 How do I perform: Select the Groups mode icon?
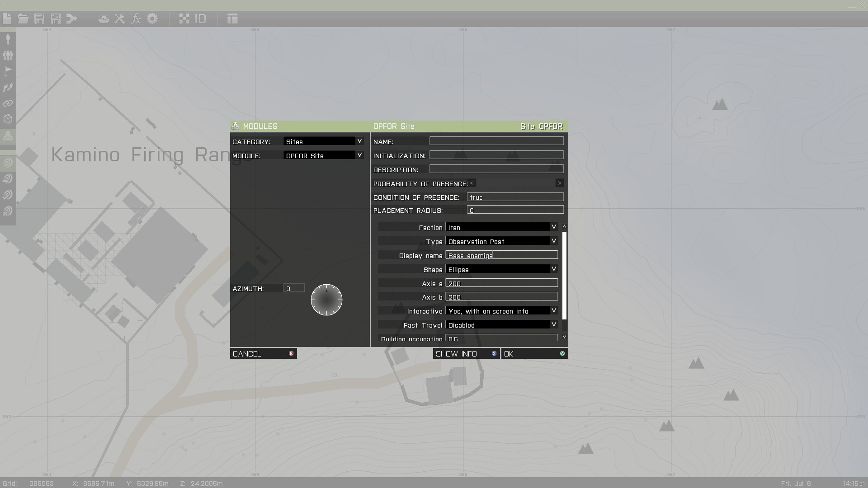(x=8, y=55)
